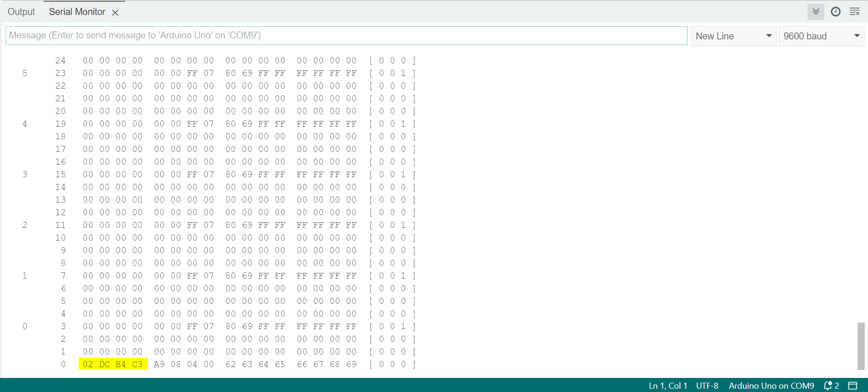868x392 pixels.
Task: Click bytes 62 63 64 65 in row 0
Action: 255,364
